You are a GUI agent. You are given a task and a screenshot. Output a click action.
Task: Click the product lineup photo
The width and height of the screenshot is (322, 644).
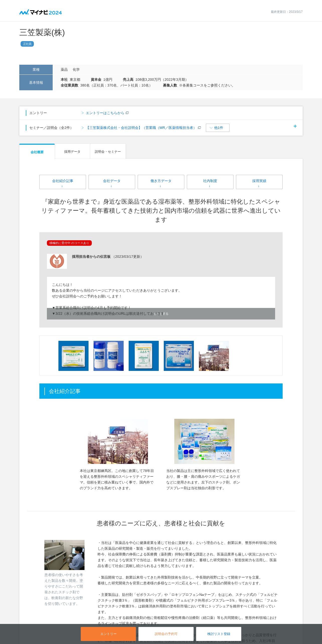click(204, 441)
